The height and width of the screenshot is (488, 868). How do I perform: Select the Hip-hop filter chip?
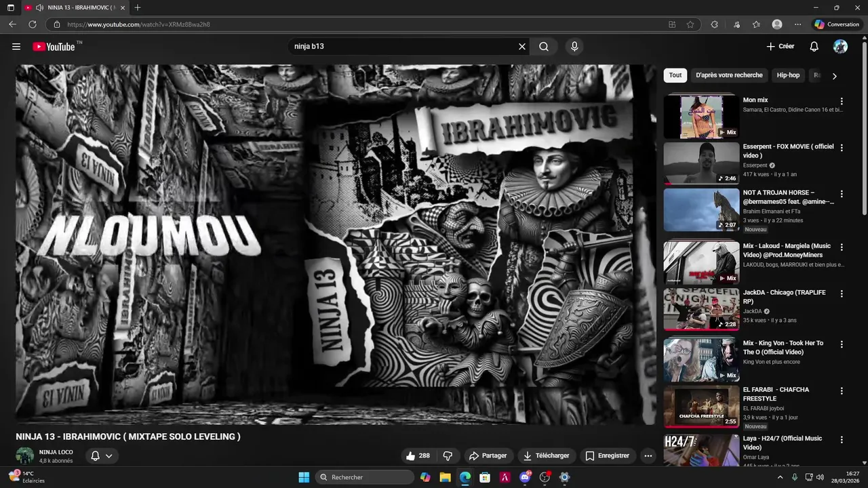pos(788,75)
